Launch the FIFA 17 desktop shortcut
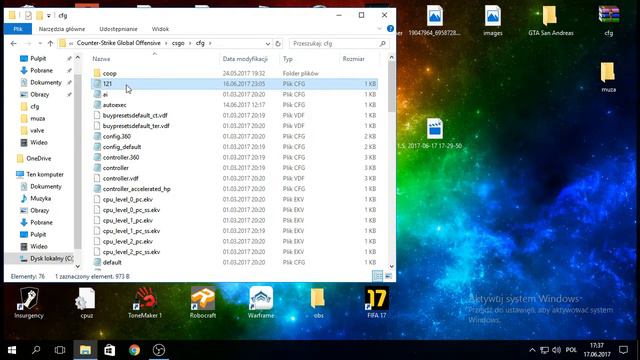Screen dimensions: 640x360 pyautogui.click(x=376, y=302)
